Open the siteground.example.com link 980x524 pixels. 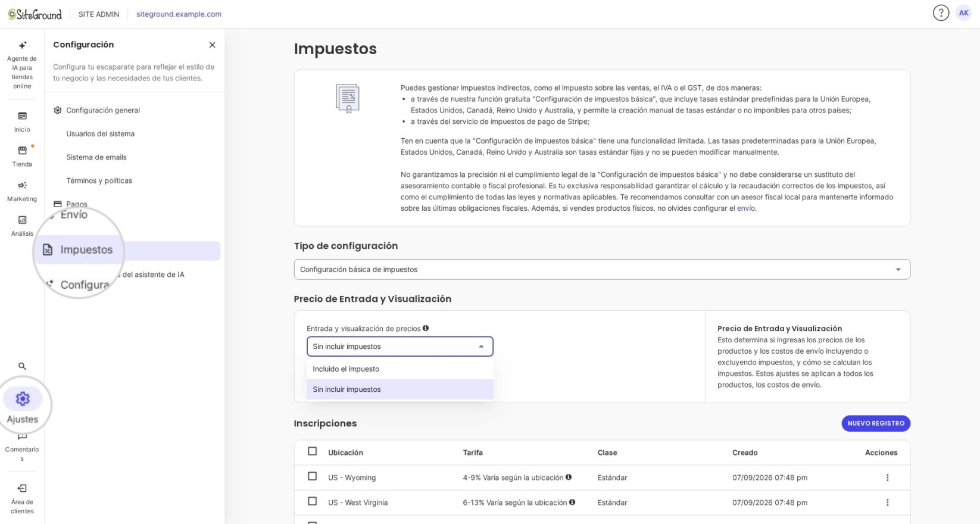tap(179, 14)
